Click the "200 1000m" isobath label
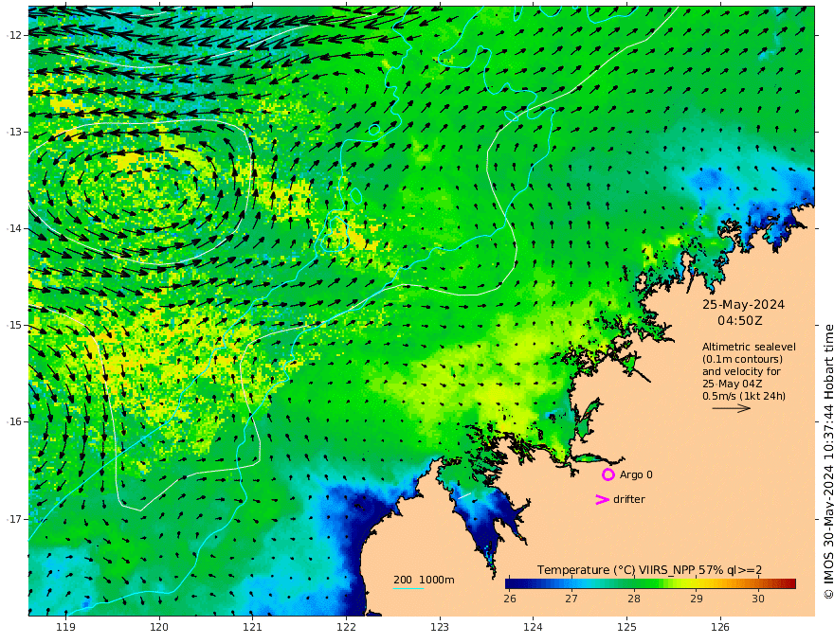 [424, 580]
